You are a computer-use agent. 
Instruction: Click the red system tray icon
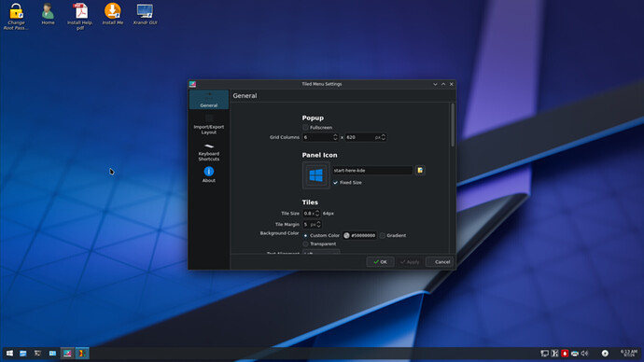[x=565, y=354]
